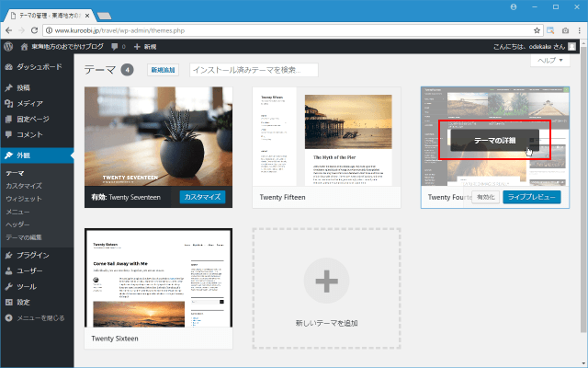Select プラグイン in the sidebar
Screen dimensions: 588x368
[x=32, y=255]
